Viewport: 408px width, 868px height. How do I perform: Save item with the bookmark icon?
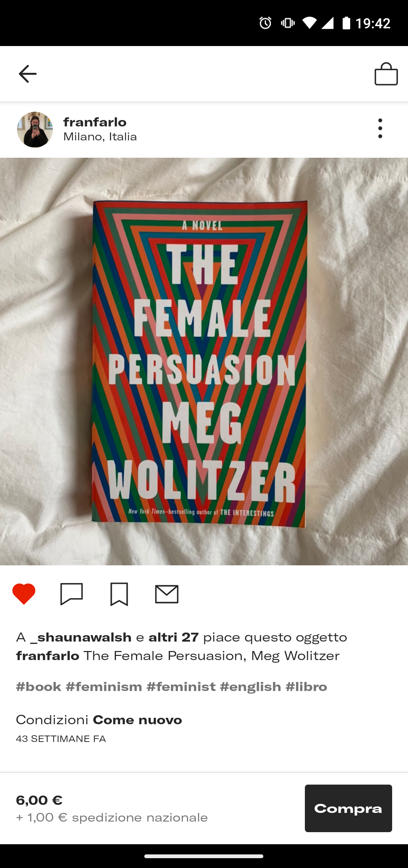(x=119, y=594)
